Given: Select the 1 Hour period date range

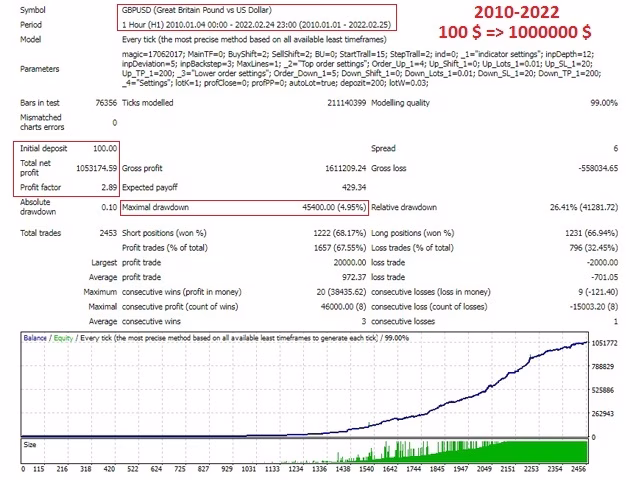Looking at the screenshot, I should (256, 25).
